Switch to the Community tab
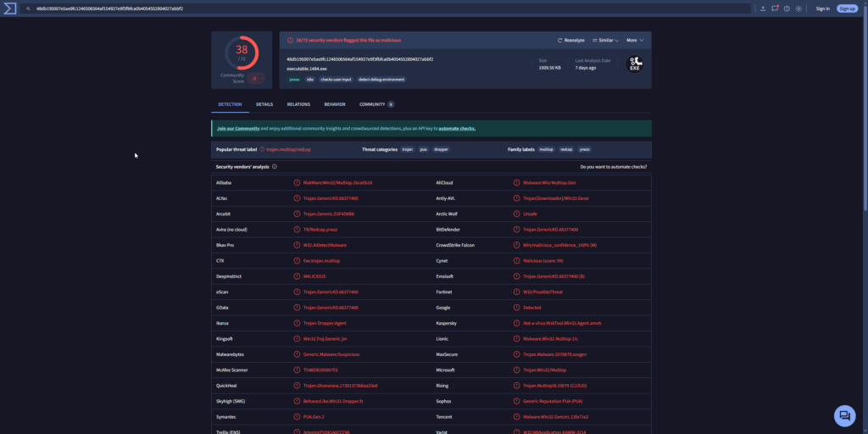The width and height of the screenshot is (868, 434). coord(376,104)
